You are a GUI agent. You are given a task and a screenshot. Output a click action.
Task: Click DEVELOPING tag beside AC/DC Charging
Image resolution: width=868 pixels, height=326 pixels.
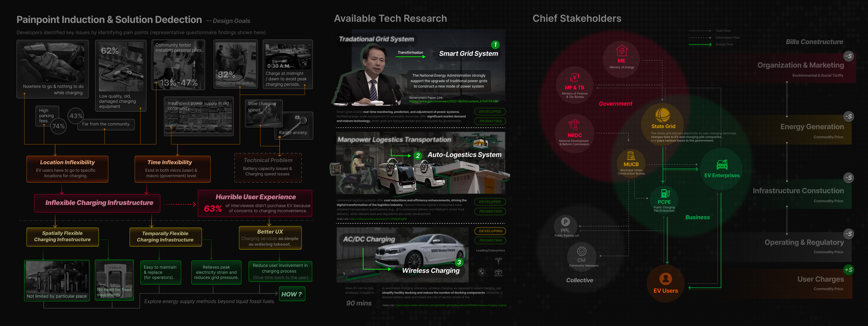coord(490,231)
